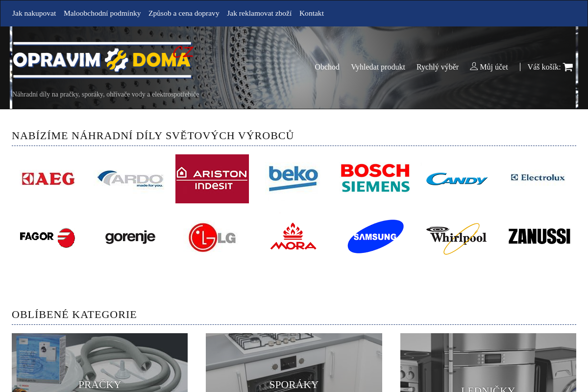Open Maloobchodní podmínky page

pyautogui.click(x=102, y=13)
